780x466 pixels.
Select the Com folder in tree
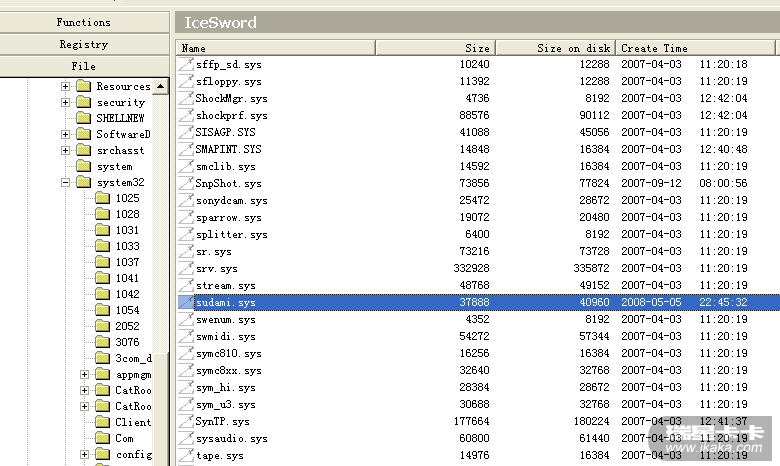pos(124,438)
